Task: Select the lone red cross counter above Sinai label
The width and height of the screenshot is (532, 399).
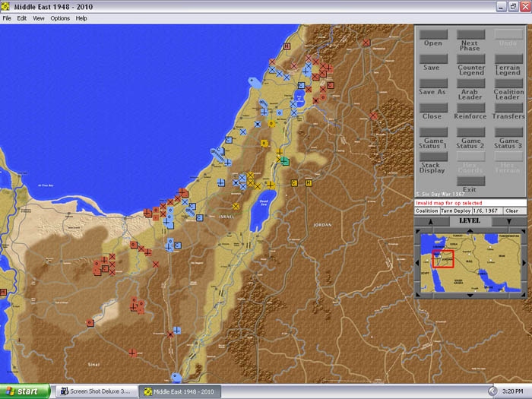Action: tap(132, 353)
